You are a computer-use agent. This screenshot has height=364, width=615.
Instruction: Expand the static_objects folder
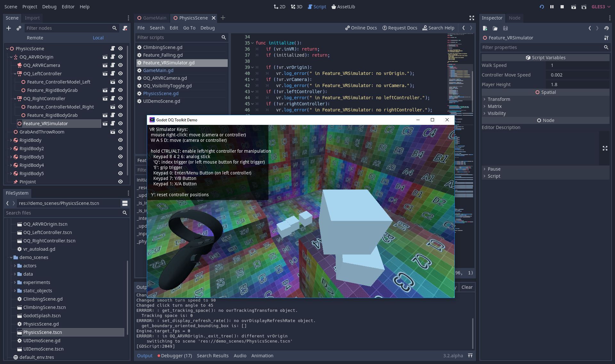[15, 291]
